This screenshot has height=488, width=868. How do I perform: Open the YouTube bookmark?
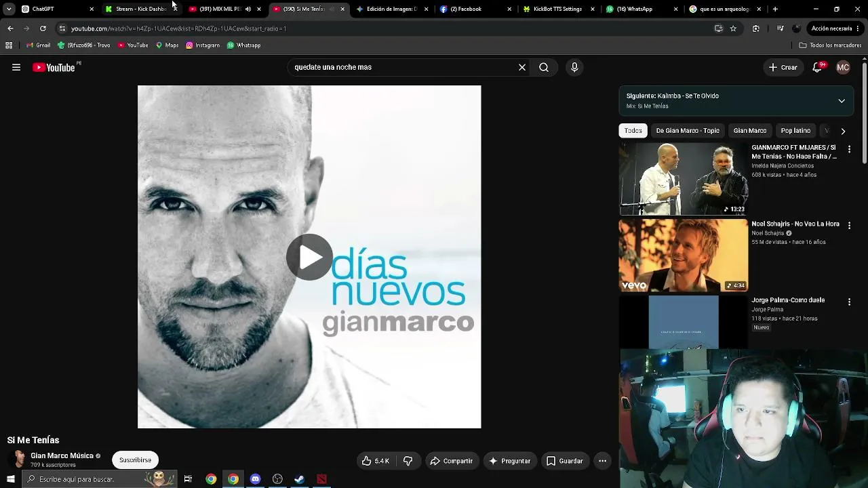click(132, 45)
